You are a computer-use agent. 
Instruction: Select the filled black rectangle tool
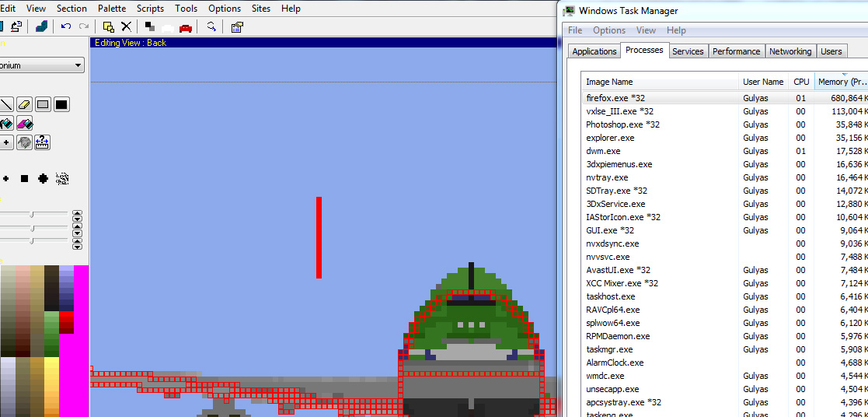pyautogui.click(x=61, y=104)
